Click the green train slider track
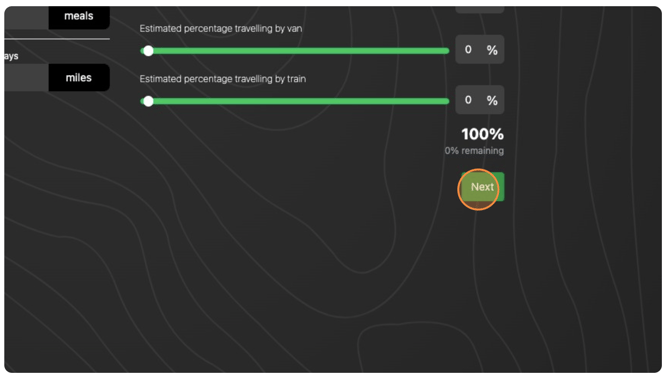This screenshot has height=380, width=670. click(x=295, y=101)
